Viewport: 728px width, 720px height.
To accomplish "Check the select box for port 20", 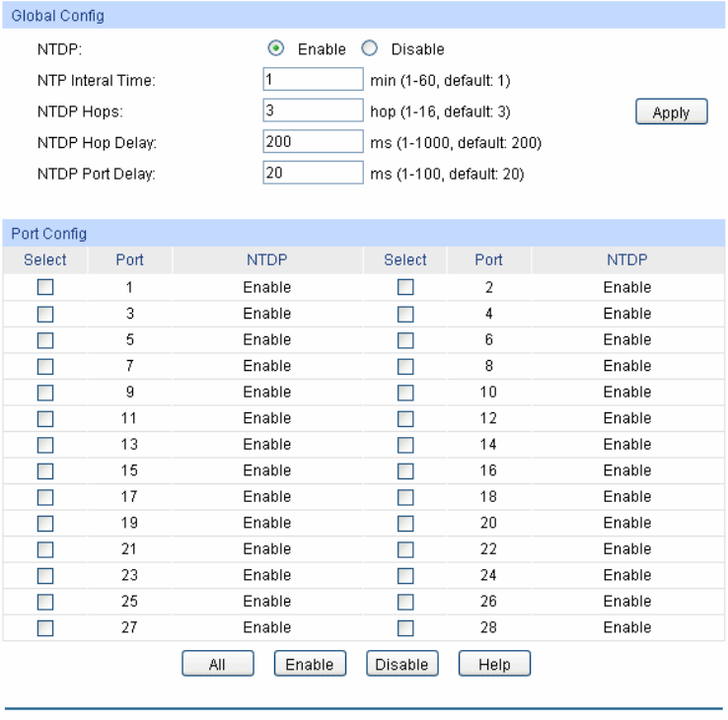I will 405,523.
